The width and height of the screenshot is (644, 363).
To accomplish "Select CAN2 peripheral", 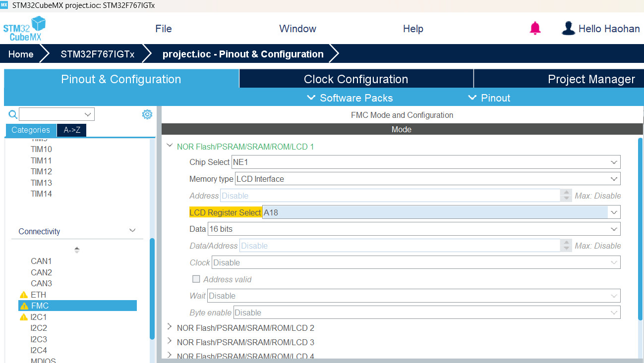I will 41,272.
